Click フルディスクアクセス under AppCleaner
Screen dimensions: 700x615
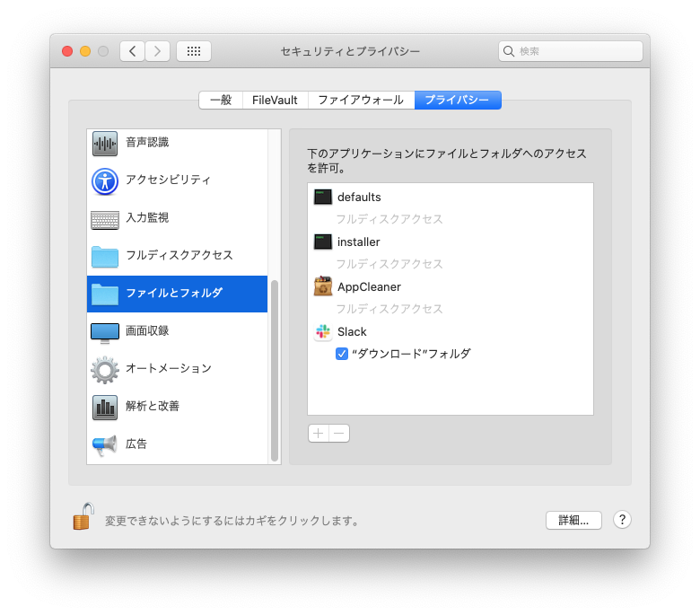[x=389, y=309]
